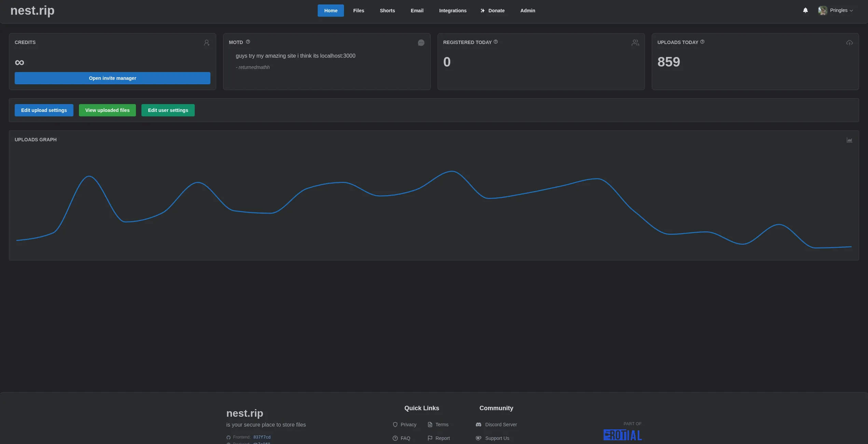The height and width of the screenshot is (444, 868).
Task: Go to the Integrations page
Action: tap(453, 11)
